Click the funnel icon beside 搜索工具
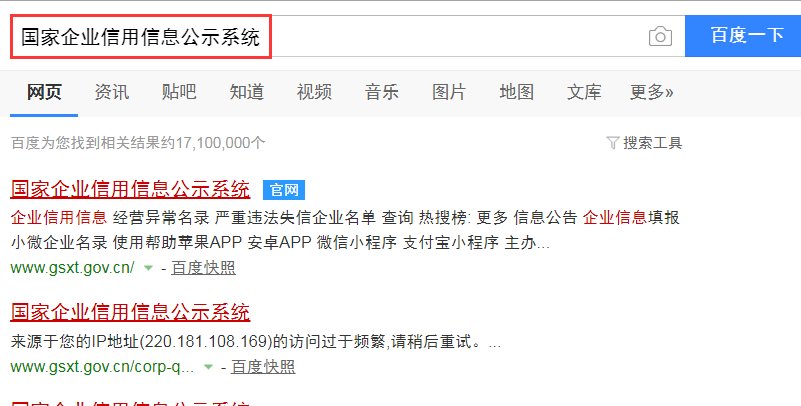This screenshot has height=406, width=801. point(612,142)
